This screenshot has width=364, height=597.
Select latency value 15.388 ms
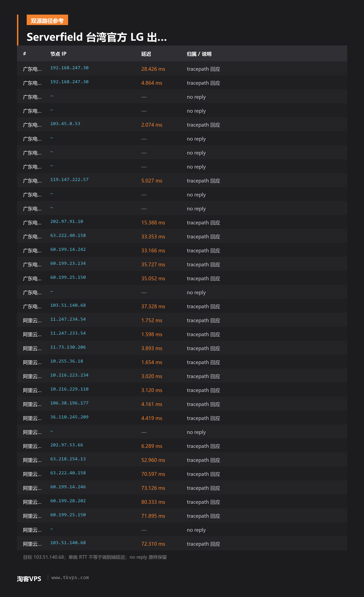click(153, 222)
